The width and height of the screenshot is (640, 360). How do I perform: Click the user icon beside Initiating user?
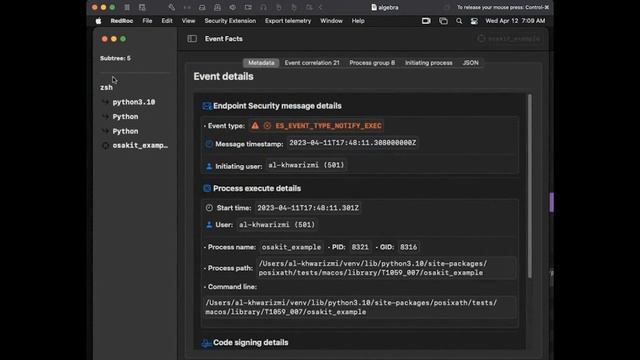(x=209, y=166)
